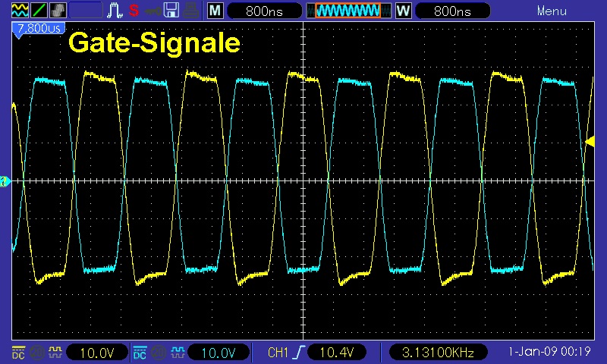
Task: Click the 1-Jan-09 00:19 date and time
Action: [x=549, y=352]
